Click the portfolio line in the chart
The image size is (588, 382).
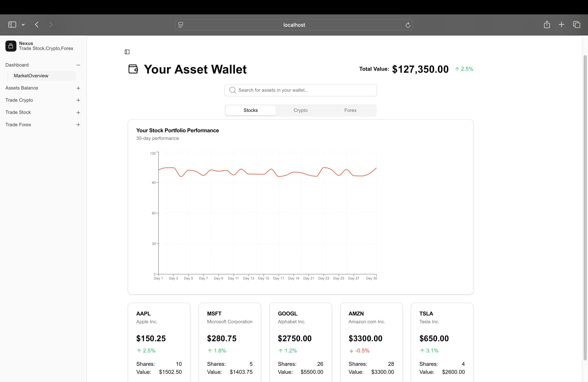click(x=267, y=172)
